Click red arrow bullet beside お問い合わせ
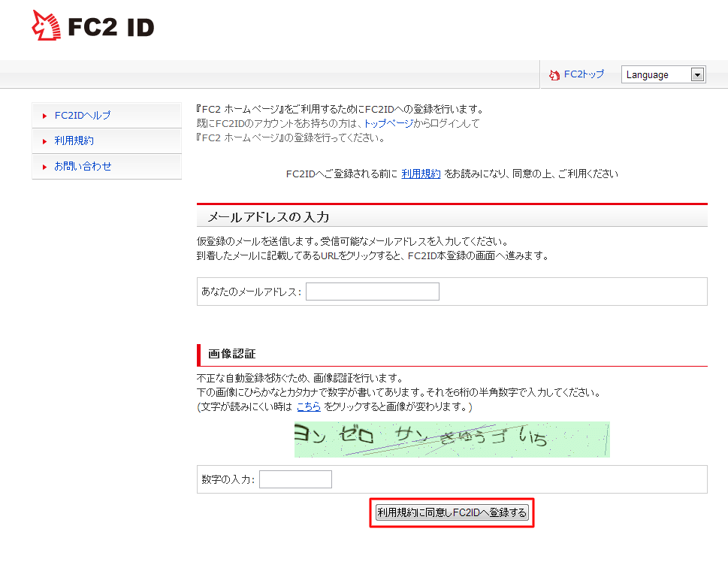Screen dimensions: 728x577 coord(44,167)
